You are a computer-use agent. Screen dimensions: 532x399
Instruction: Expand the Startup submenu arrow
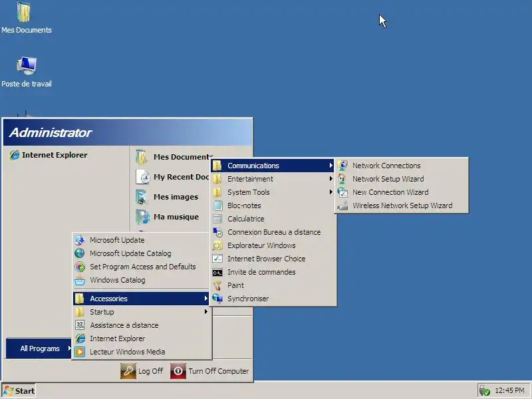(205, 312)
